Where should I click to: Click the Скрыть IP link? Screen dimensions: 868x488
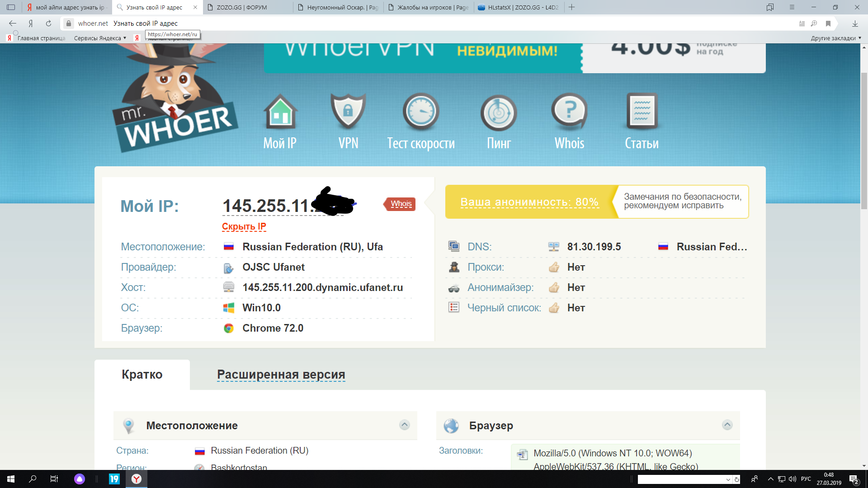(x=244, y=226)
